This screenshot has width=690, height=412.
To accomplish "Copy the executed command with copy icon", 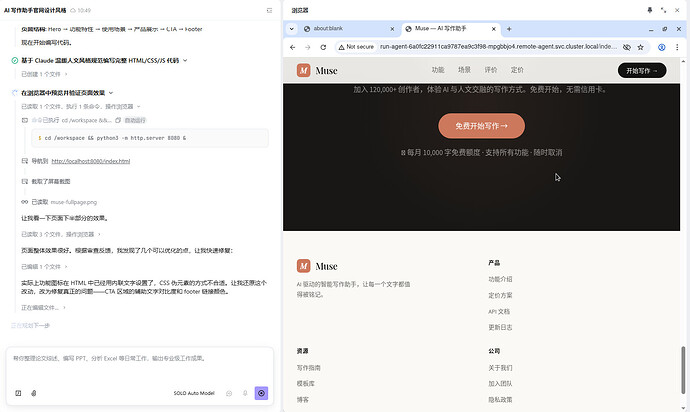I will point(118,120).
